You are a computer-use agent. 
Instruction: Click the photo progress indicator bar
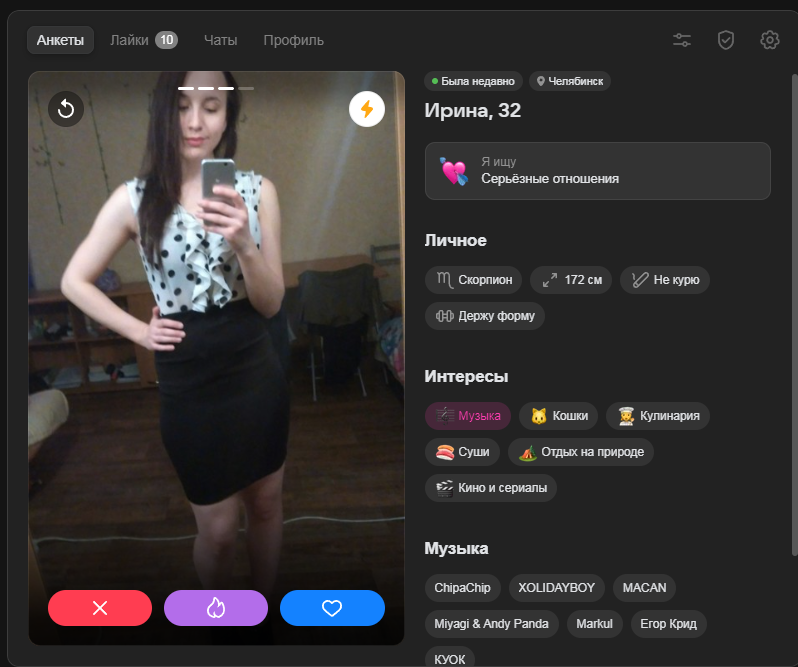216,88
